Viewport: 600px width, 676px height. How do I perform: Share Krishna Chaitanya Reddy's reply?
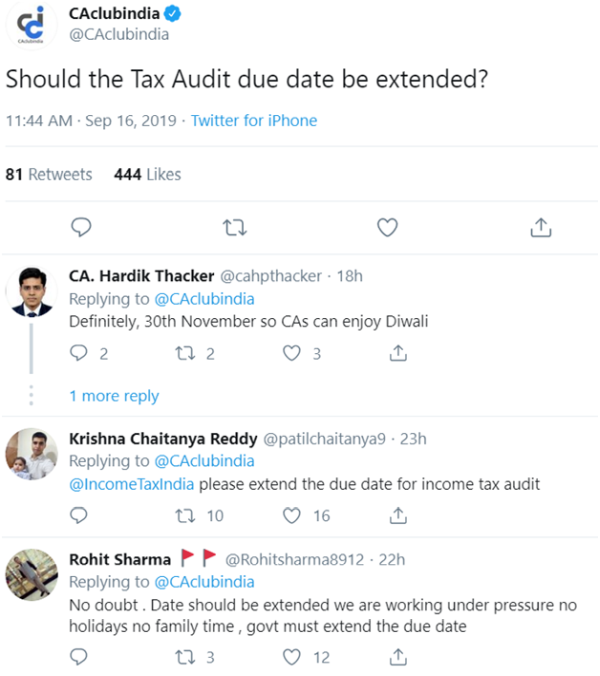(398, 516)
